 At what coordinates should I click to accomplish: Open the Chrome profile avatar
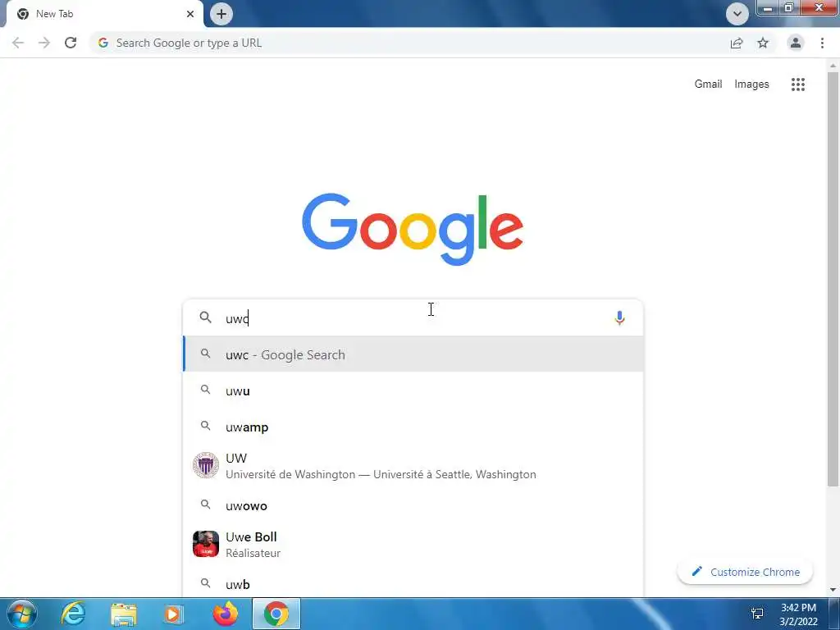(796, 43)
